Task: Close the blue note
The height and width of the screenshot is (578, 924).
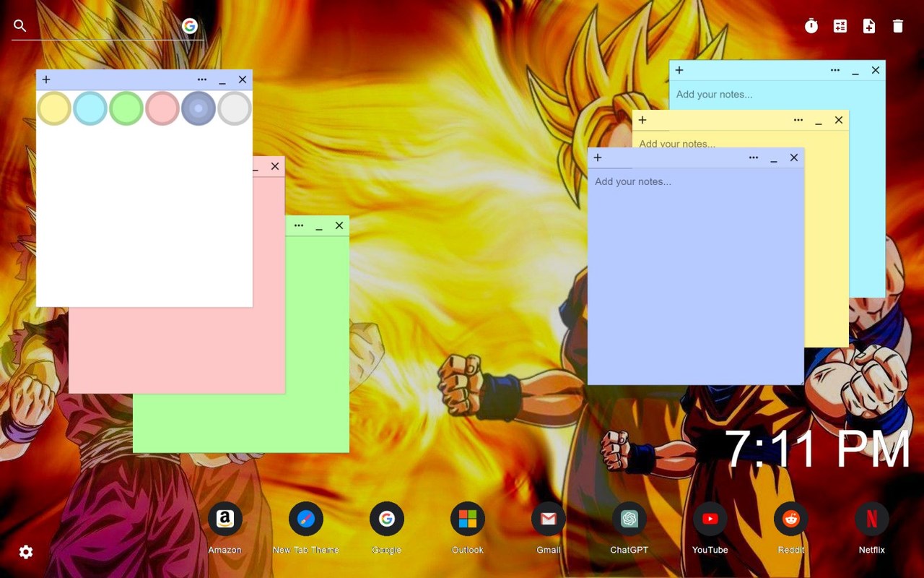Action: (794, 158)
